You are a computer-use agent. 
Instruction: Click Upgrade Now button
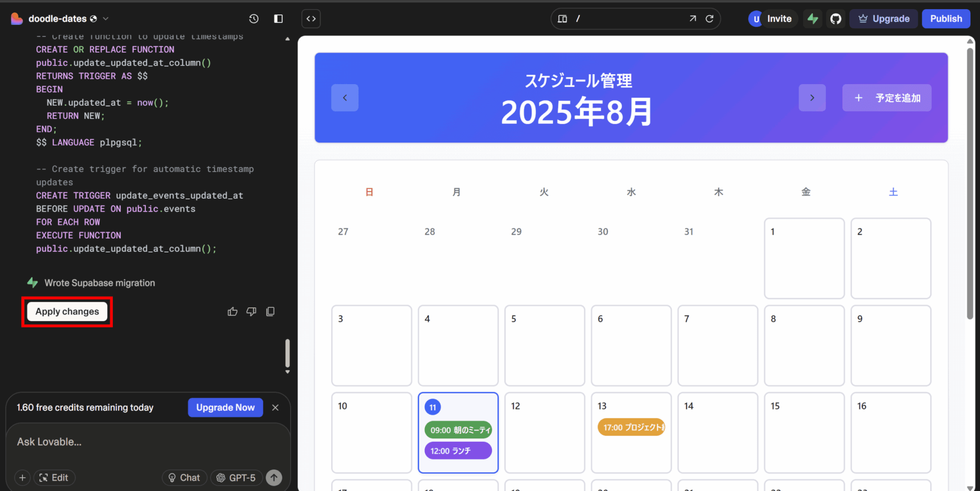[225, 407]
